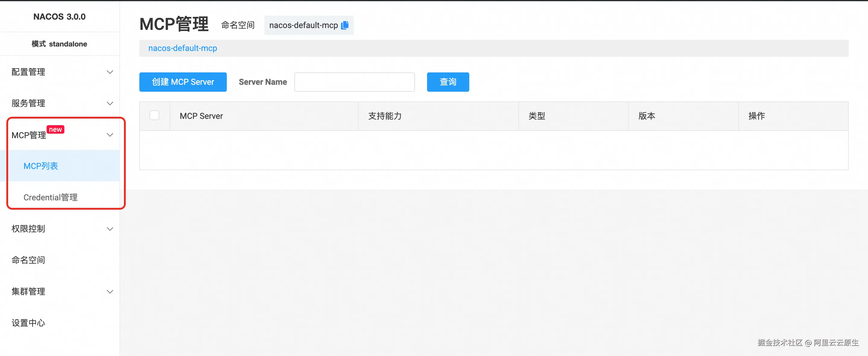This screenshot has width=868, height=356.
Task: Expand the 集群管理 menu chevron
Action: coord(110,292)
